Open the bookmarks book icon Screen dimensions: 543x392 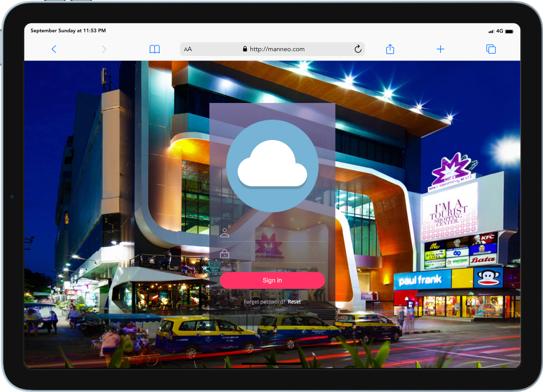[x=155, y=49]
